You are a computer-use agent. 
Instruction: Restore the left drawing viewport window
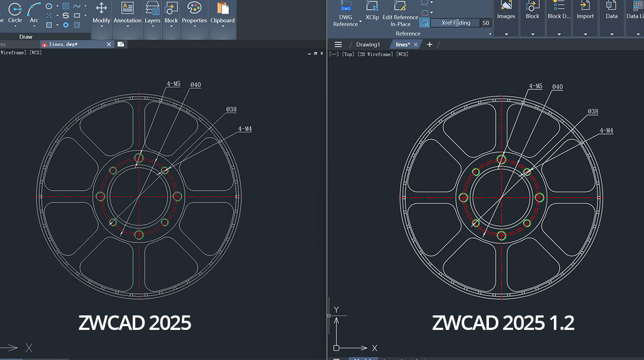(x=316, y=54)
